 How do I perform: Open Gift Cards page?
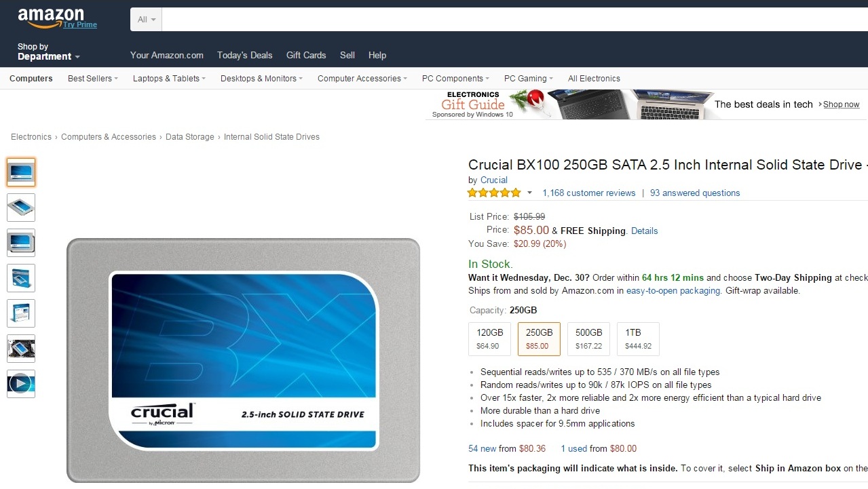click(x=306, y=56)
